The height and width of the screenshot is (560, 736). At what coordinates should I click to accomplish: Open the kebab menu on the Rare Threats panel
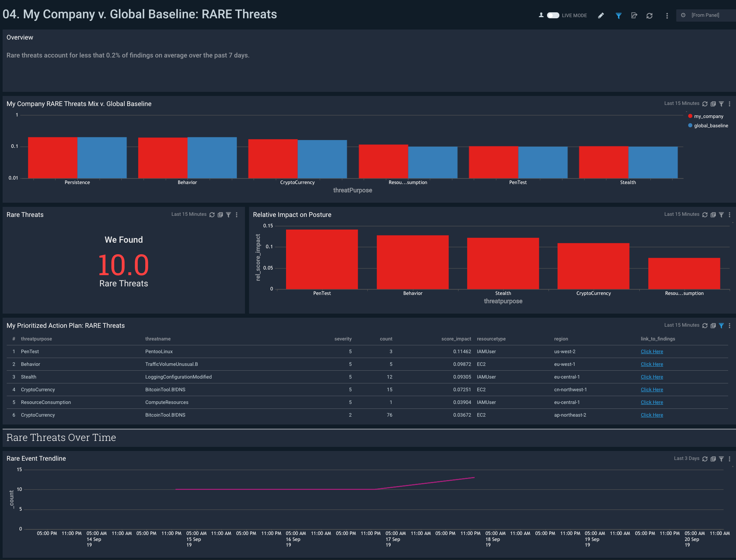coord(236,215)
